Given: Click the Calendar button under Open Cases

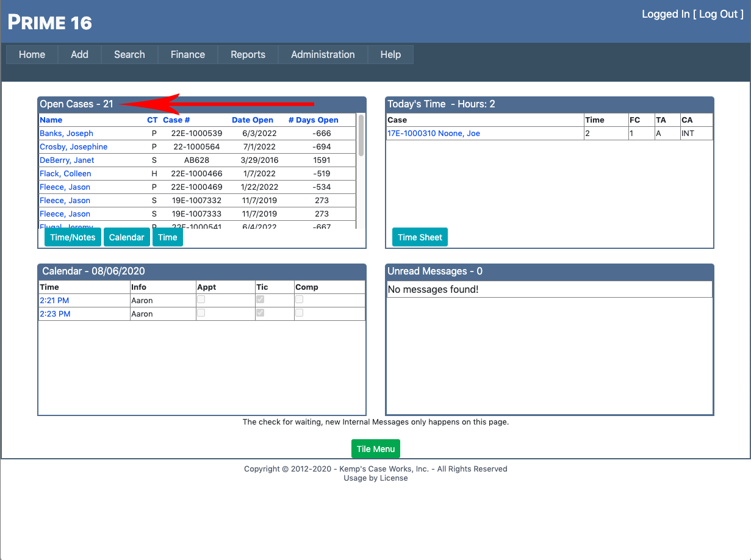Looking at the screenshot, I should point(127,237).
